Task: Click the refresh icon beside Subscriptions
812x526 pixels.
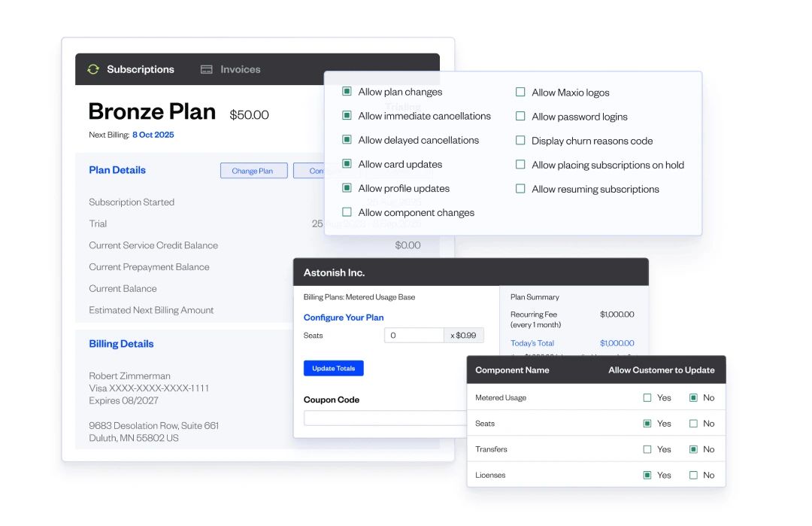Action: coord(92,69)
